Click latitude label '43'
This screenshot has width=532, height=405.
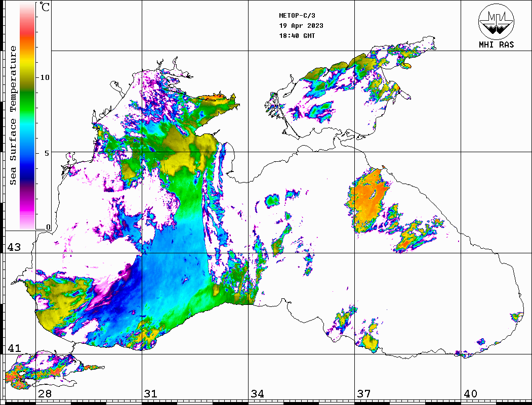[14, 247]
